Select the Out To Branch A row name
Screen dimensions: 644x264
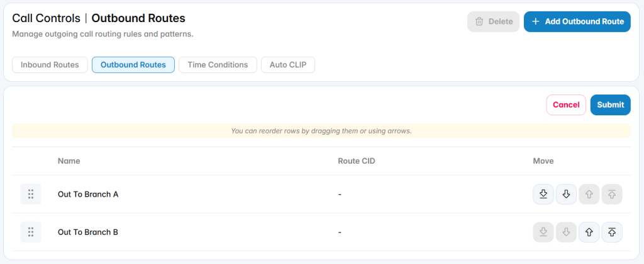click(88, 195)
